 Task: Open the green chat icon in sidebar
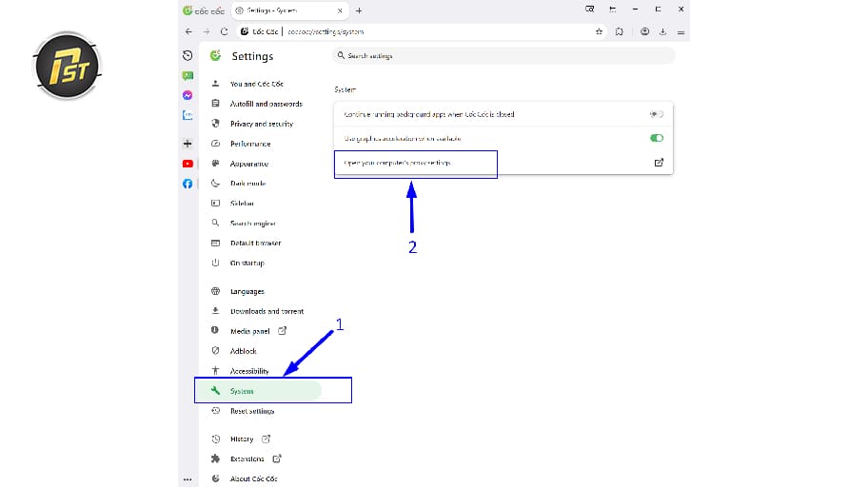[x=187, y=76]
